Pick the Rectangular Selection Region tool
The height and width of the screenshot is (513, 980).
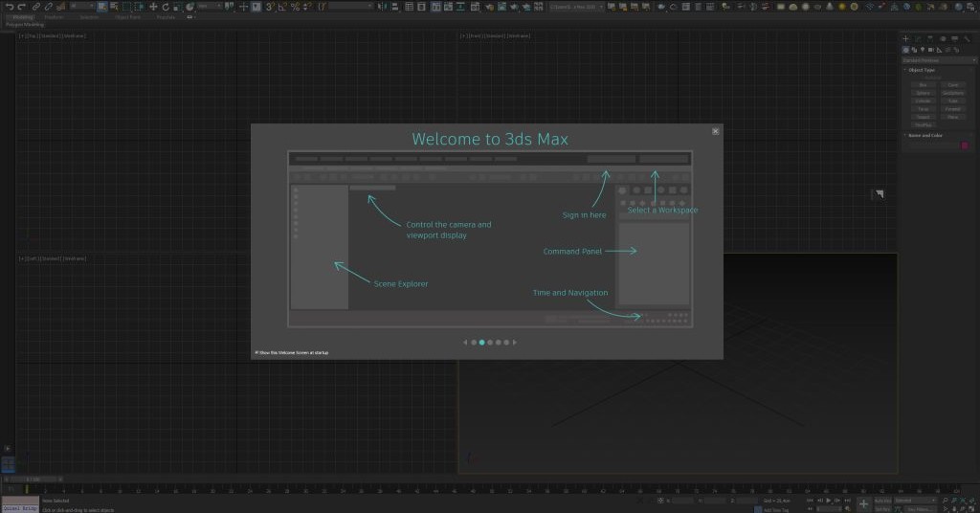[126, 7]
